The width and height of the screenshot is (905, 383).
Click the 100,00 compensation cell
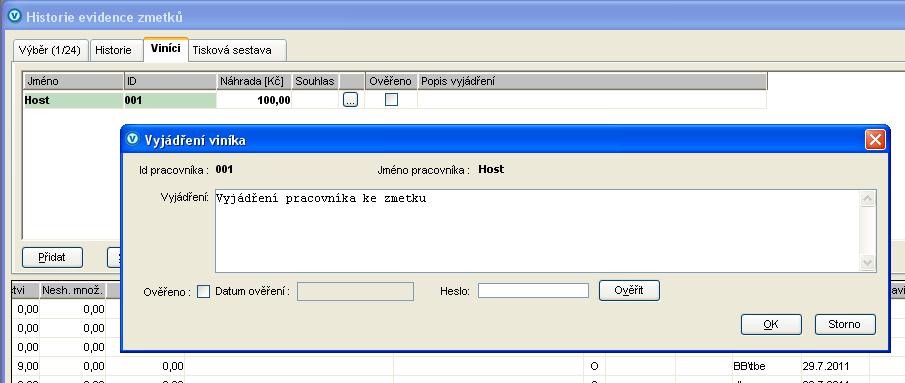pos(254,100)
